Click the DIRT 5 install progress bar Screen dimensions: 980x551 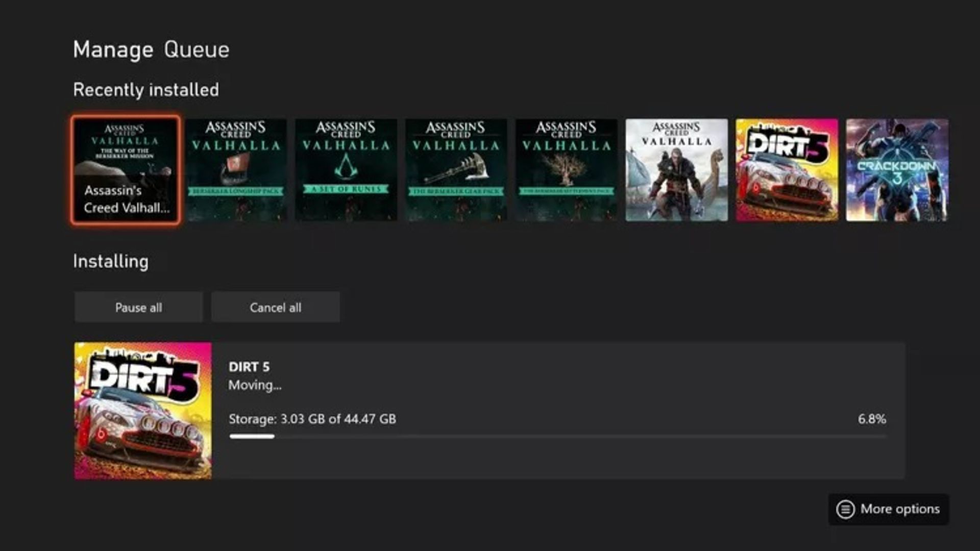[x=557, y=437]
